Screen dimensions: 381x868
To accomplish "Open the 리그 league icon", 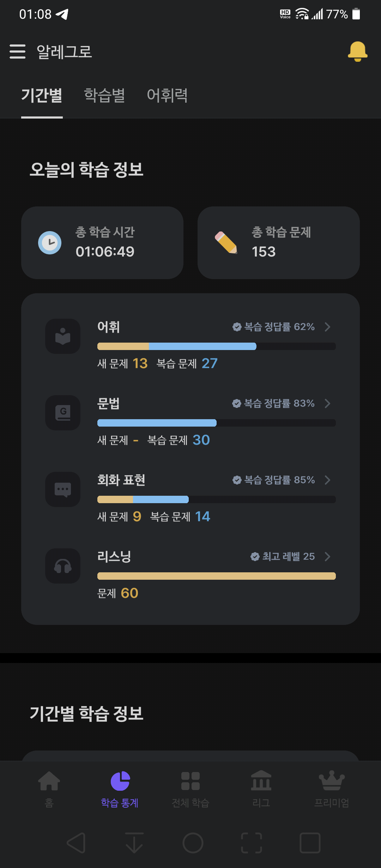I will [261, 780].
